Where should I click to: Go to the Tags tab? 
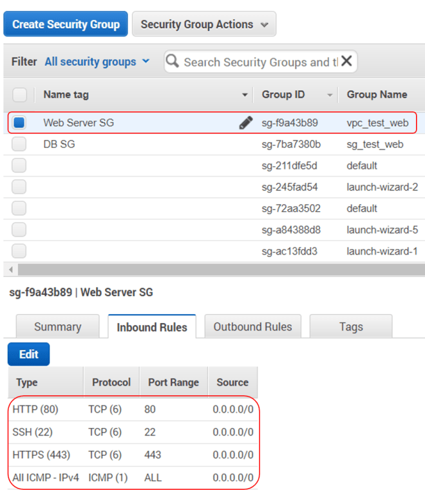pyautogui.click(x=351, y=327)
